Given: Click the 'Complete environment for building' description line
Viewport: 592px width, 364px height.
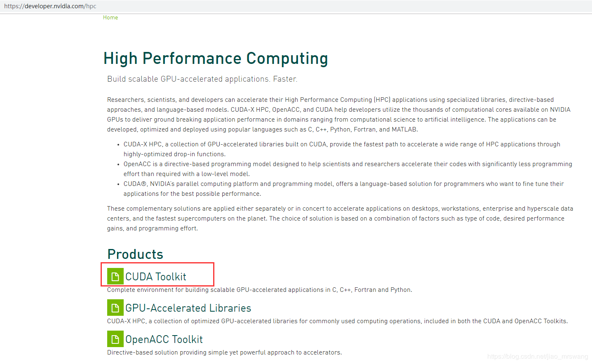Looking at the screenshot, I should 259,290.
